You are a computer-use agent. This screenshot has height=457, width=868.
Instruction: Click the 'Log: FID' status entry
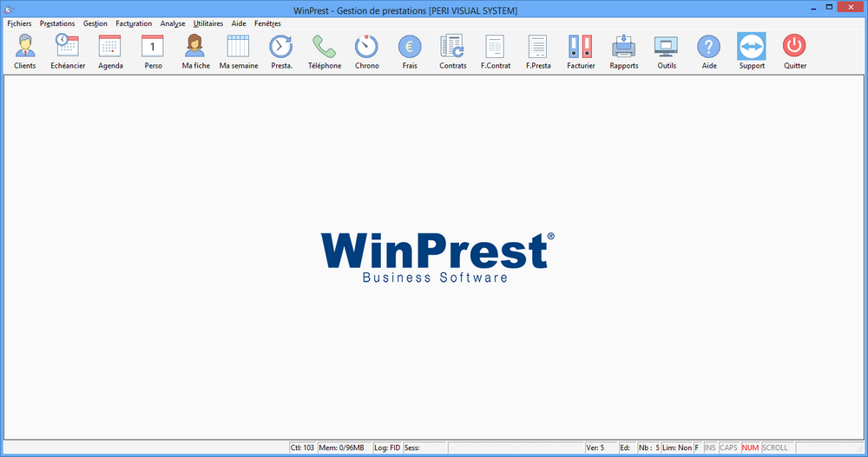tap(387, 447)
